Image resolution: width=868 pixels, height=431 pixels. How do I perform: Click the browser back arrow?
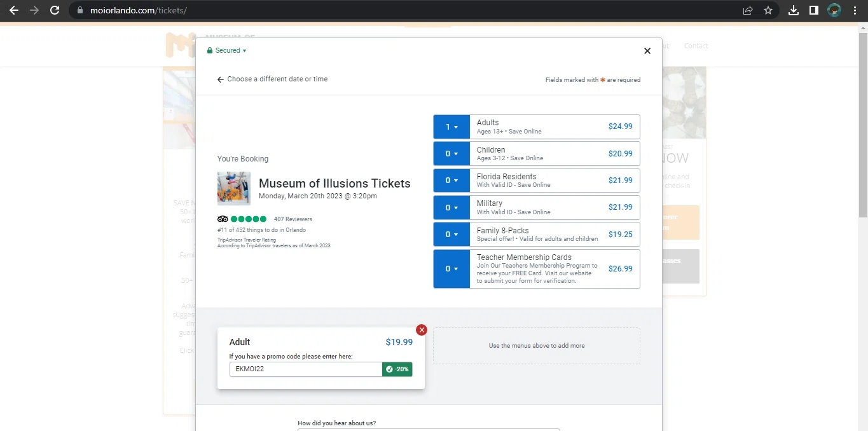click(x=14, y=10)
